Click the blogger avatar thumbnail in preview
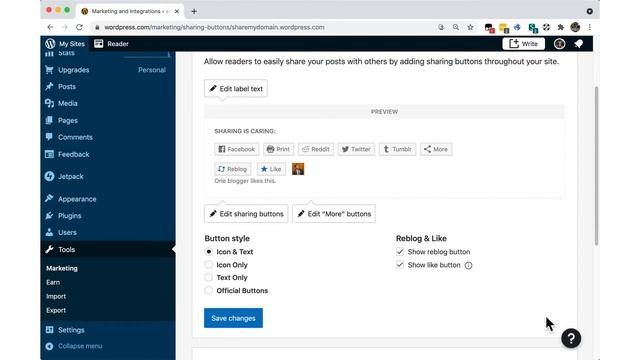Image resolution: width=640 pixels, height=360 pixels. (x=298, y=169)
